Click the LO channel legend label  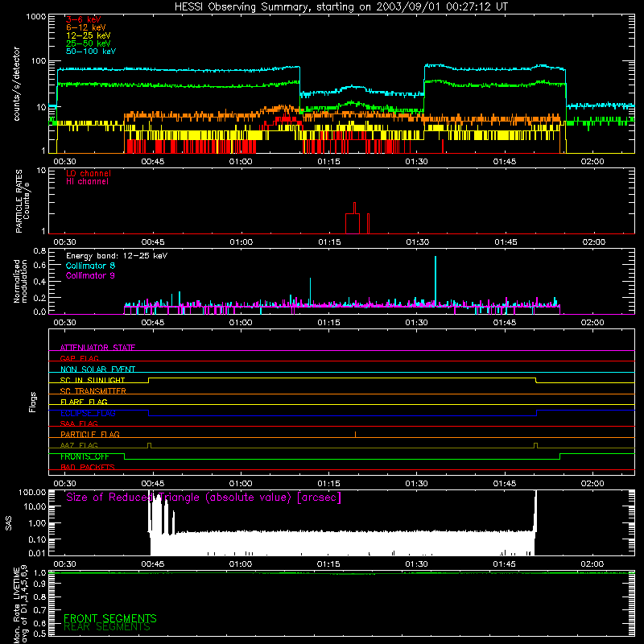click(89, 173)
